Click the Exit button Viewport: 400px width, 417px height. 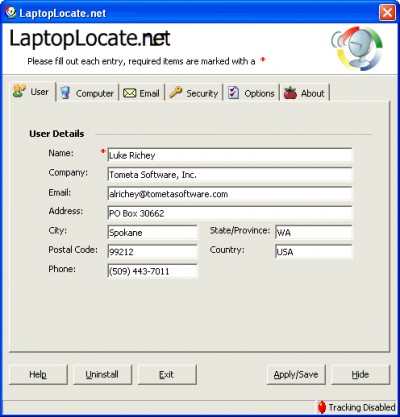167,374
